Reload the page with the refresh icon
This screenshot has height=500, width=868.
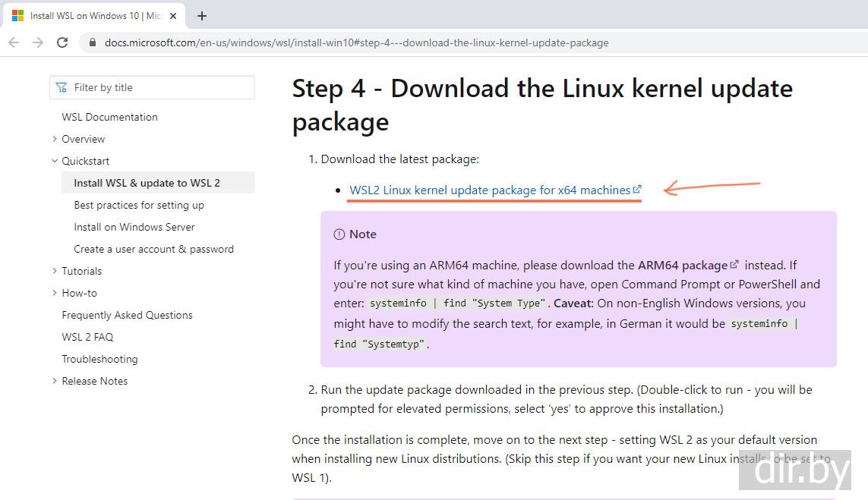[x=62, y=42]
